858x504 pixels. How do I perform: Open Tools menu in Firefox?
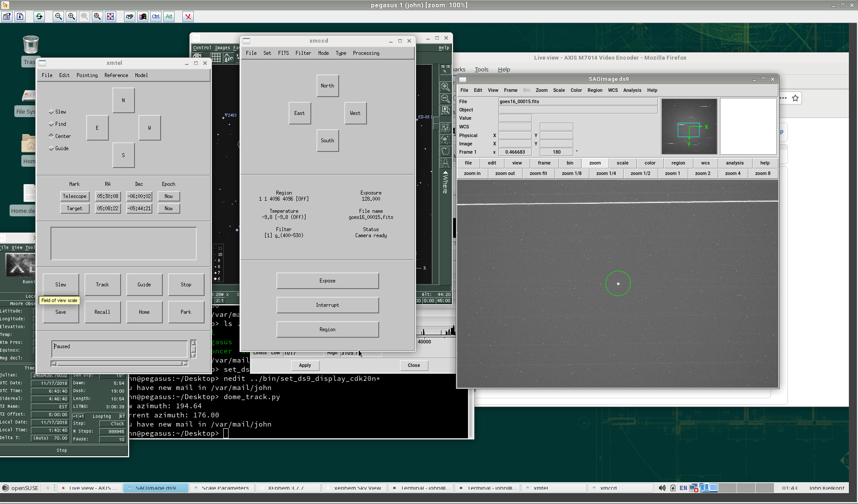pos(481,69)
